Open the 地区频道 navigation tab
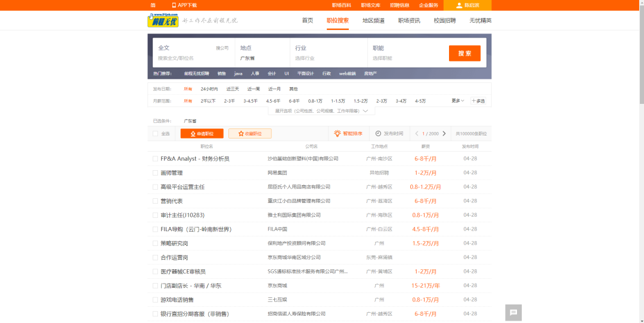This screenshot has width=644, height=323. pos(373,20)
